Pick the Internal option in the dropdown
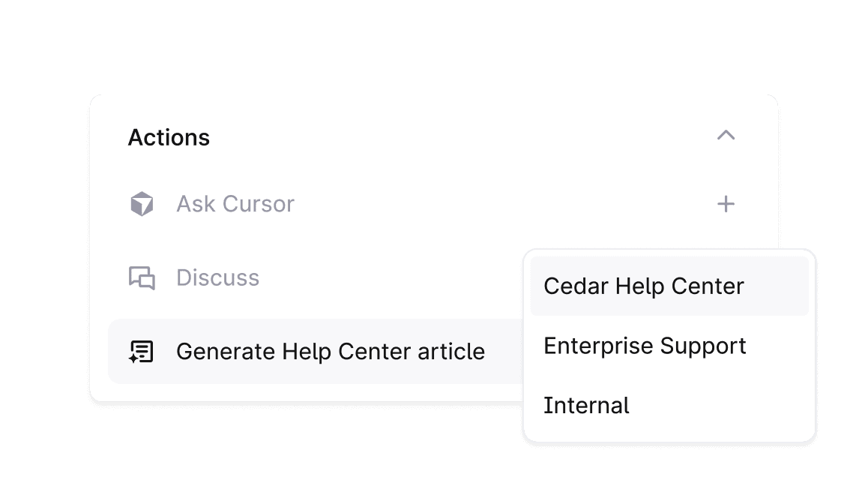The image size is (868, 495). [586, 406]
